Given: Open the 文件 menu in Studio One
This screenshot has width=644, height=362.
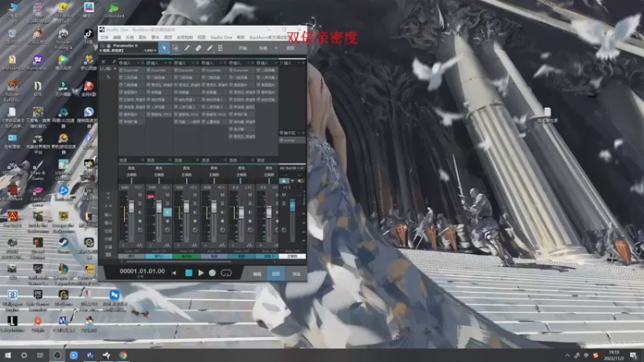Looking at the screenshot, I should pyautogui.click(x=105, y=37).
